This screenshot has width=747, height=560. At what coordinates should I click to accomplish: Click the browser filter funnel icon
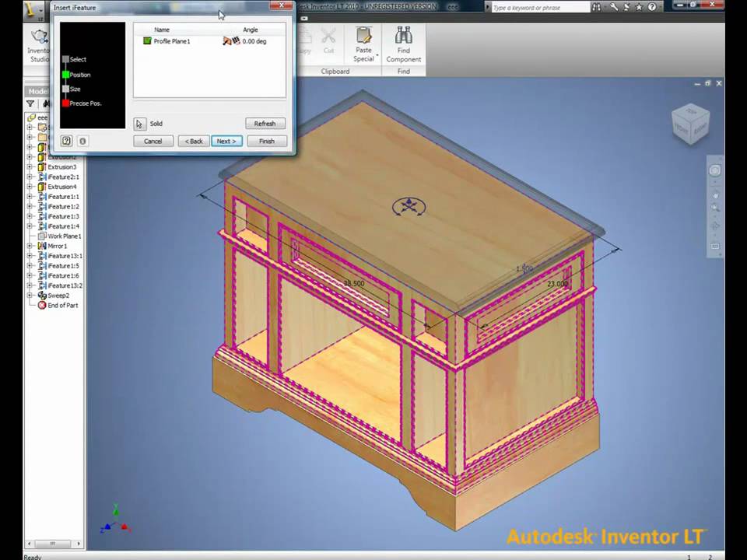tap(30, 103)
